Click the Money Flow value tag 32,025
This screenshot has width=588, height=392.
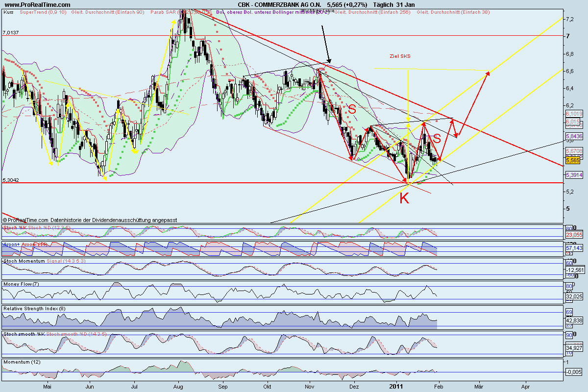[x=573, y=296]
